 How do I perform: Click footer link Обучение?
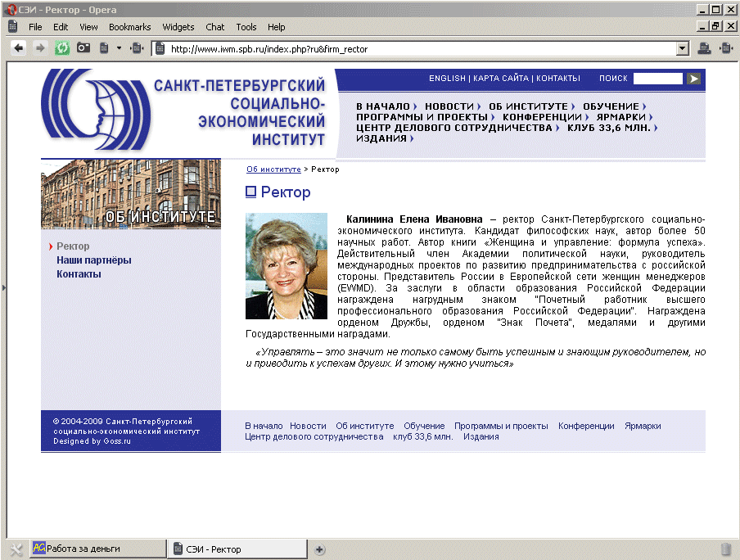coord(424,426)
